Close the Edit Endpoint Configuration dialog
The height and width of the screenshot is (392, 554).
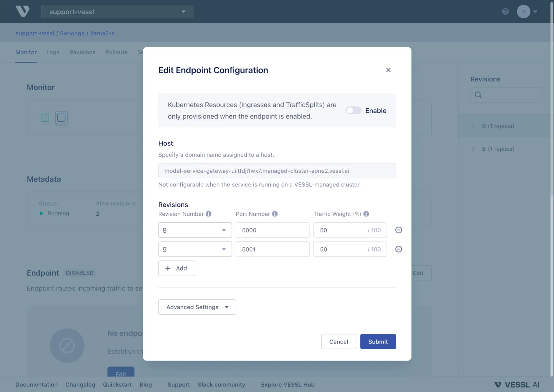388,70
